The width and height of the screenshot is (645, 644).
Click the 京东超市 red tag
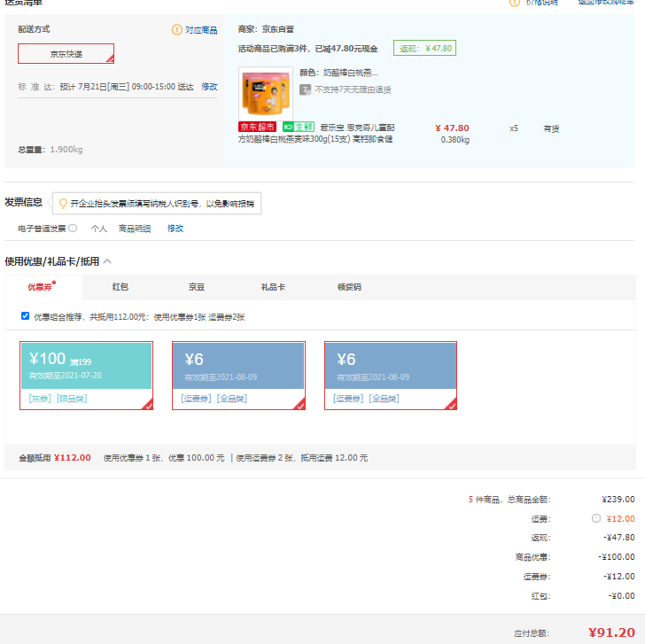[x=258, y=127]
